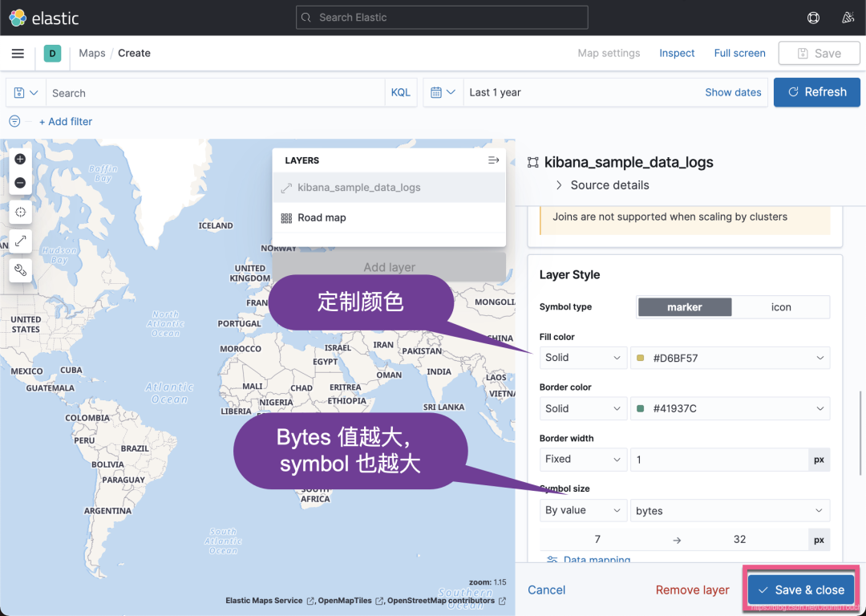Collapse the Layers panel
This screenshot has width=866, height=616.
[493, 160]
